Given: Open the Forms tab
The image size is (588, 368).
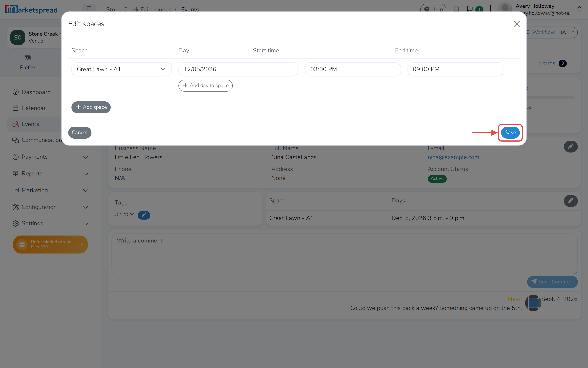Looking at the screenshot, I should pyautogui.click(x=552, y=63).
